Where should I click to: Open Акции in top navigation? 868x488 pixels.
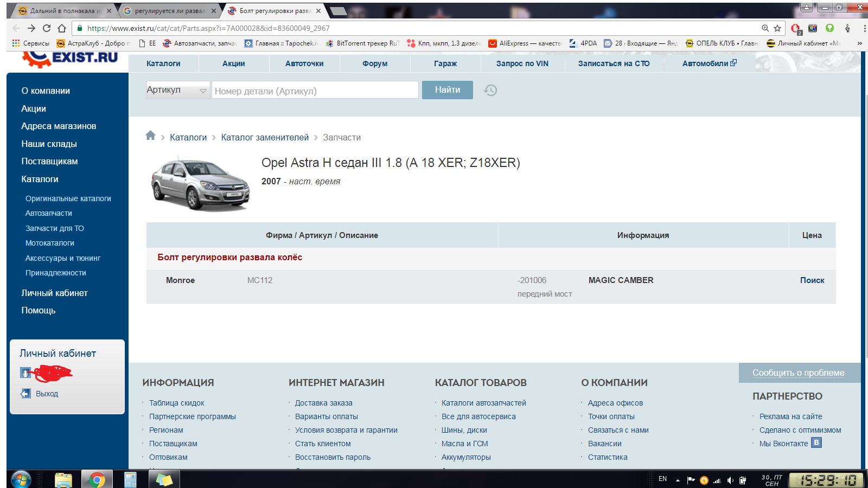click(234, 63)
